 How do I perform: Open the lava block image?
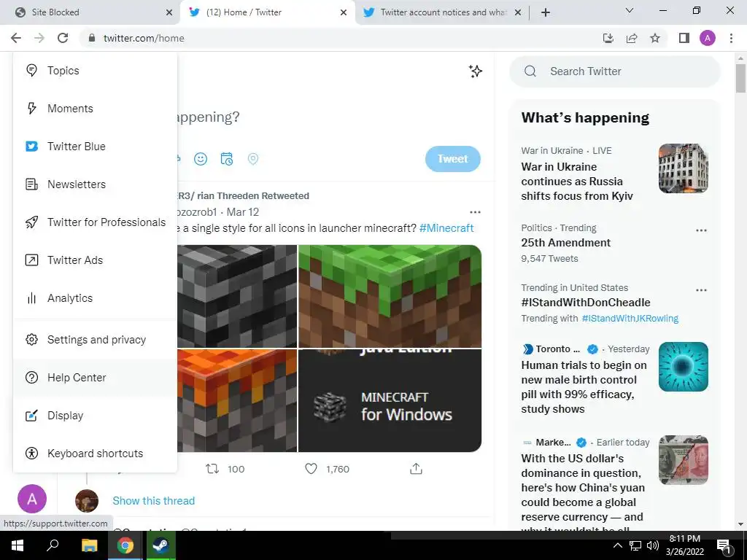pos(237,400)
